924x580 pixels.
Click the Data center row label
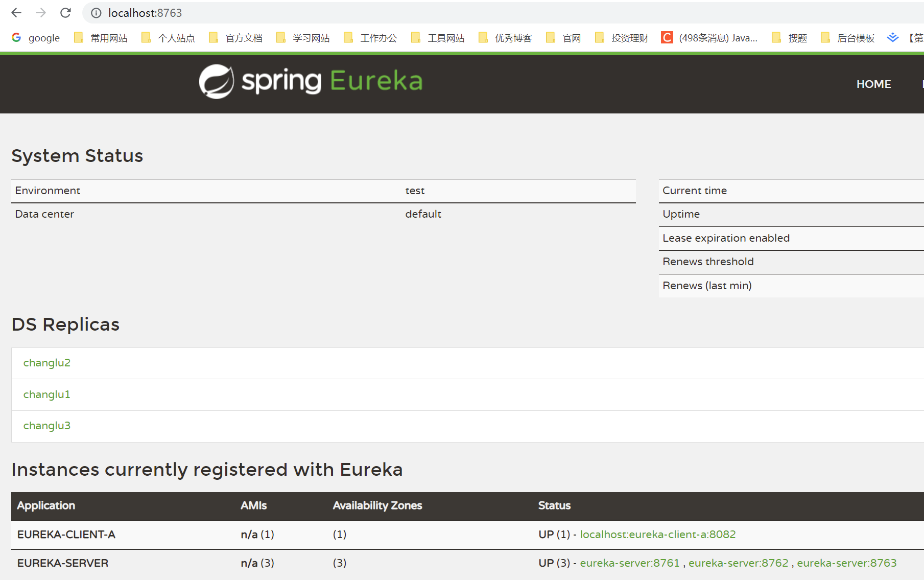[x=44, y=214]
